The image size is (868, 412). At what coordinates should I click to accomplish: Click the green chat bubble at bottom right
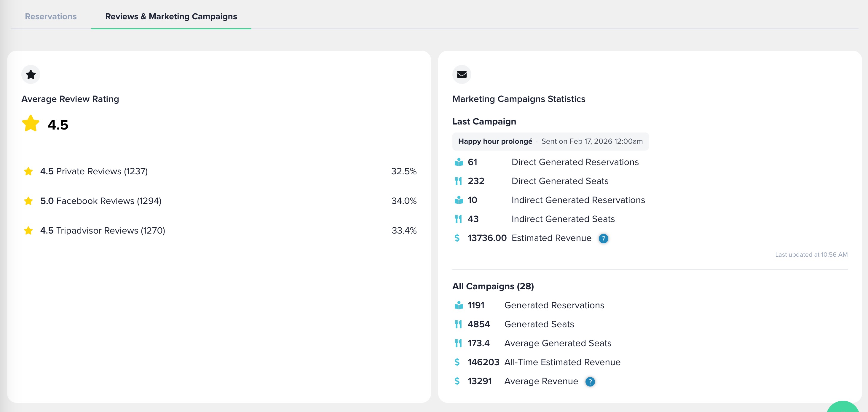coord(843,407)
